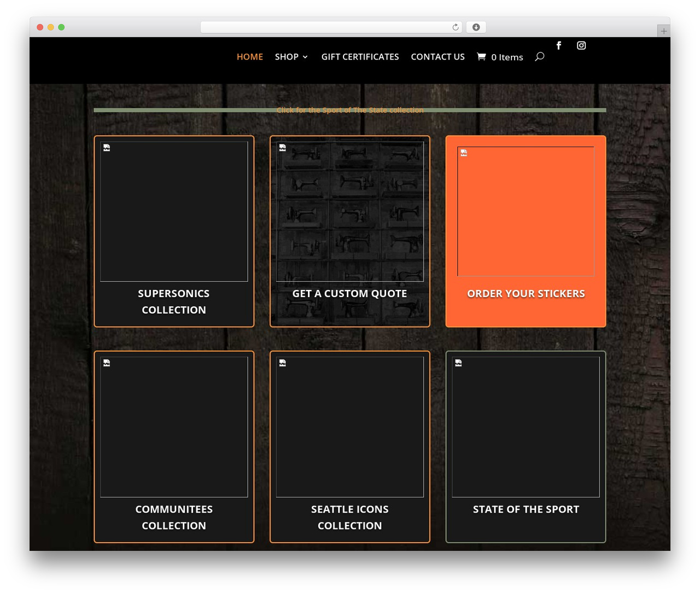
Task: Click broken image icon in Supersonics card
Action: (107, 148)
